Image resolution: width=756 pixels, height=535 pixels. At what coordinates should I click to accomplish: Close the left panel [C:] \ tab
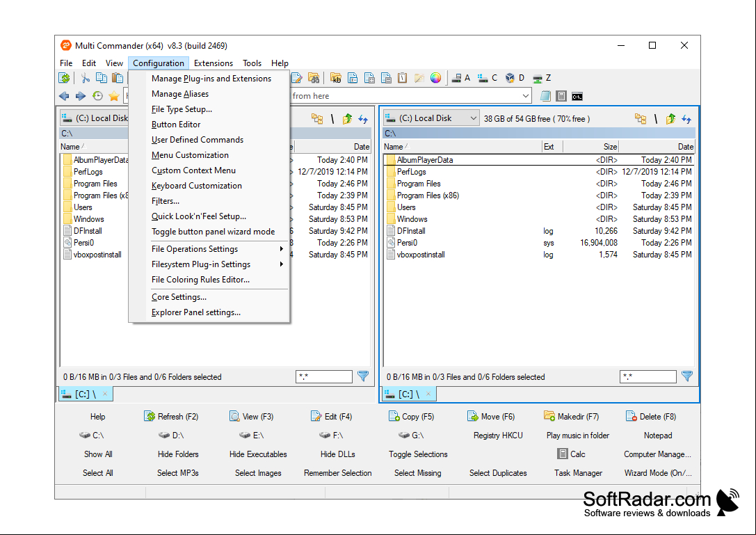pyautogui.click(x=105, y=394)
